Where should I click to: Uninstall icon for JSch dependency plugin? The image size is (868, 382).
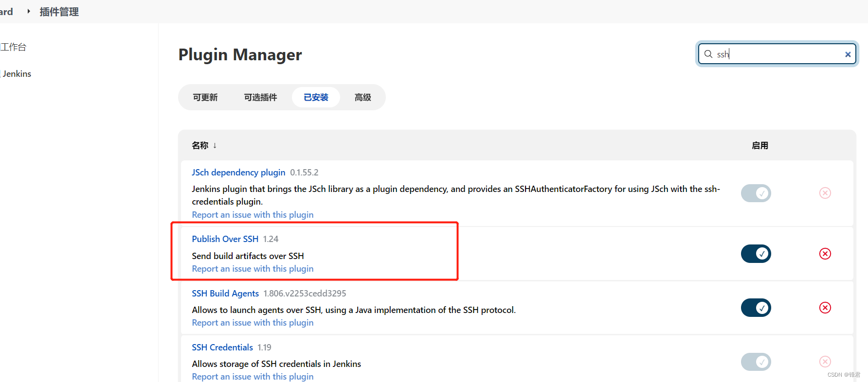pos(825,193)
